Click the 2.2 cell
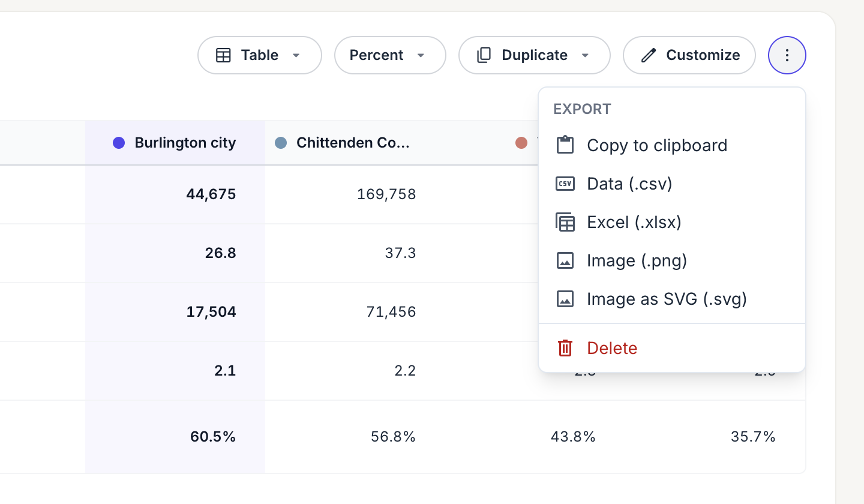Screen dimensions: 864x504 tap(355, 371)
